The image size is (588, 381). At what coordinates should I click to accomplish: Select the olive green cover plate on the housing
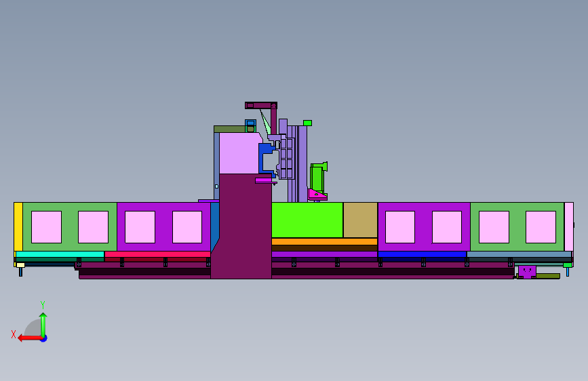(x=229, y=129)
